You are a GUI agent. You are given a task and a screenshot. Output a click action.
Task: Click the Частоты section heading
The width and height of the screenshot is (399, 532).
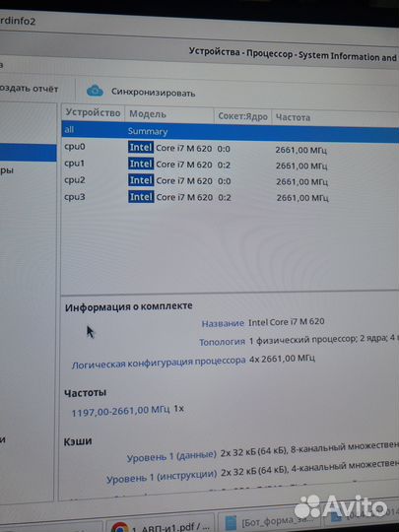coord(85,393)
